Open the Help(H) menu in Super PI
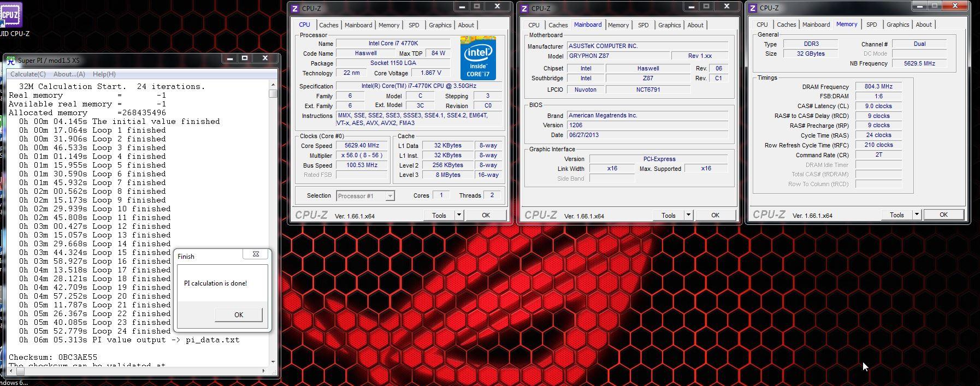The height and width of the screenshot is (386, 980). click(104, 74)
